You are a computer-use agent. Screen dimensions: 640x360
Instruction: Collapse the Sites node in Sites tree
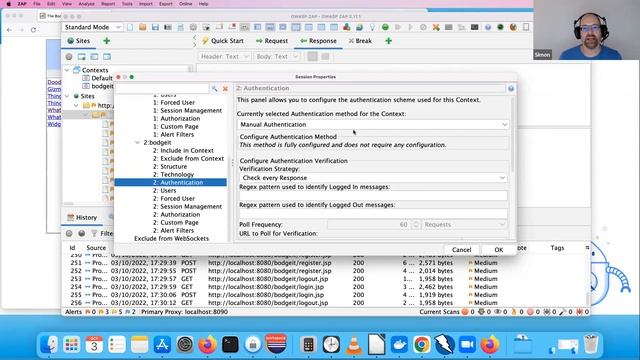67,96
